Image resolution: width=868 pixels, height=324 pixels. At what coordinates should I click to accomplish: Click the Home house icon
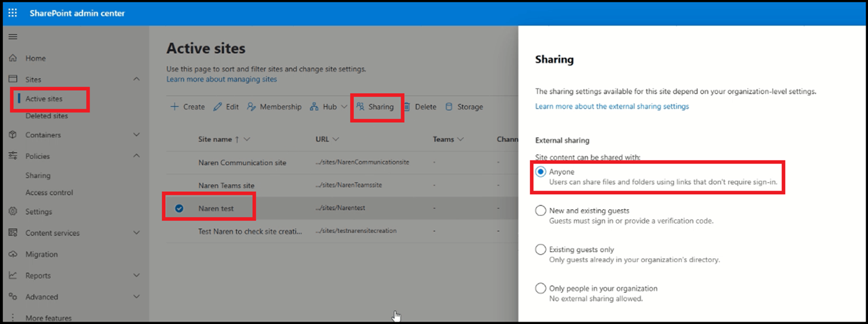[13, 58]
